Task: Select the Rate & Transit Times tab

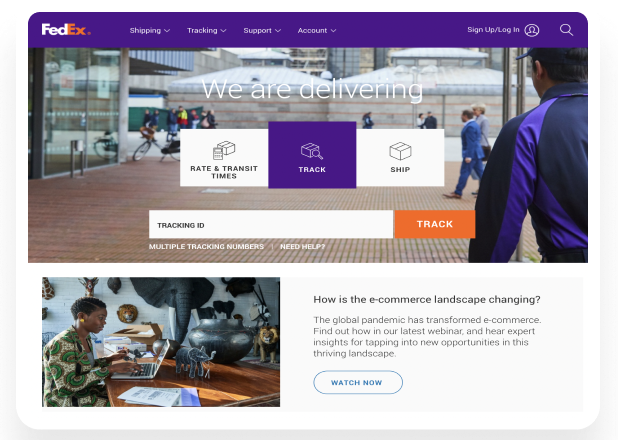Action: 224,158
